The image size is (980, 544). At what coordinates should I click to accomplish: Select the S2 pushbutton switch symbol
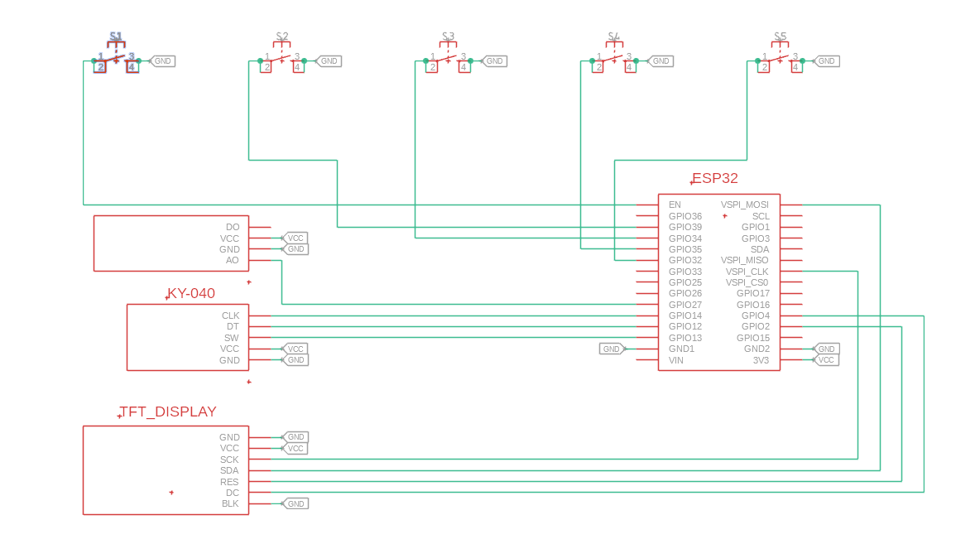pos(282,58)
